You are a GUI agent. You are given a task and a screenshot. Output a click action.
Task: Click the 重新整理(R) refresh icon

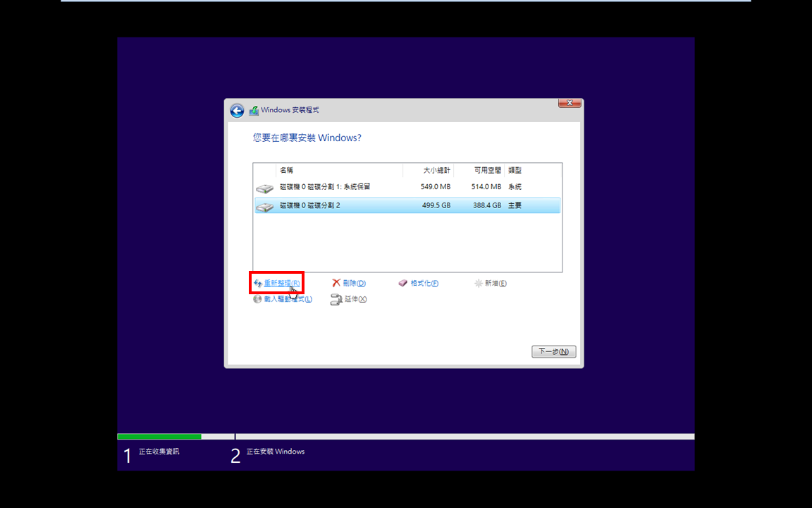point(258,284)
